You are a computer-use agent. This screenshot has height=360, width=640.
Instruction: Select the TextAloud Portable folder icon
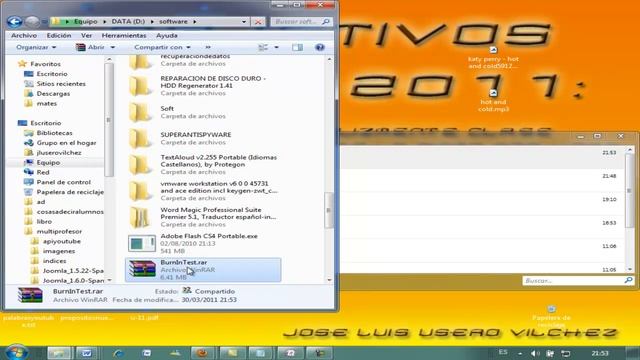click(x=140, y=165)
